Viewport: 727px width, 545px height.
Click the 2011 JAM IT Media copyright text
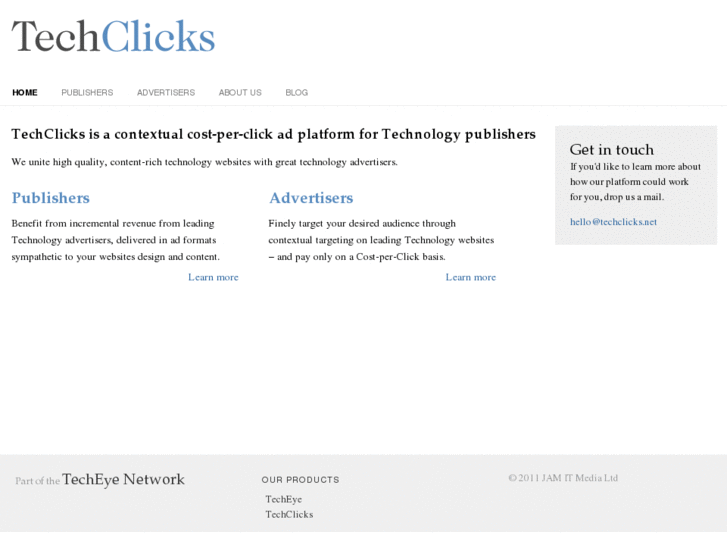click(x=563, y=478)
